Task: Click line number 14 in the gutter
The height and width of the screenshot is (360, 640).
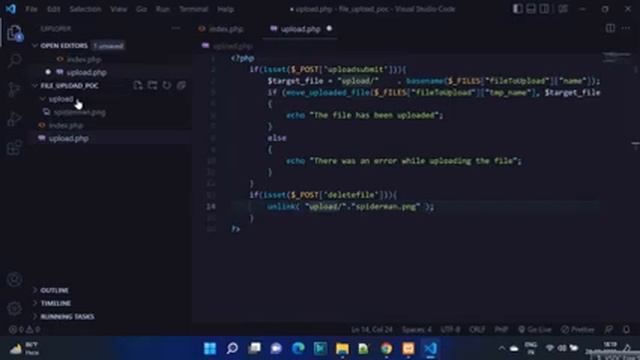Action: [211, 207]
